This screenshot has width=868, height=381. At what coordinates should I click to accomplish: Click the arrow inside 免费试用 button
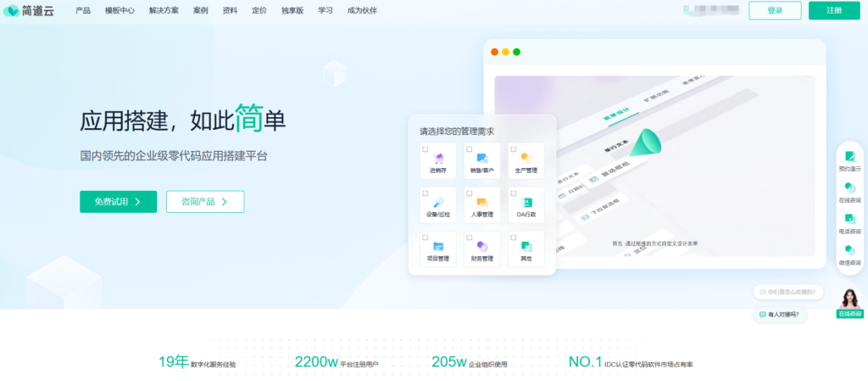(137, 202)
